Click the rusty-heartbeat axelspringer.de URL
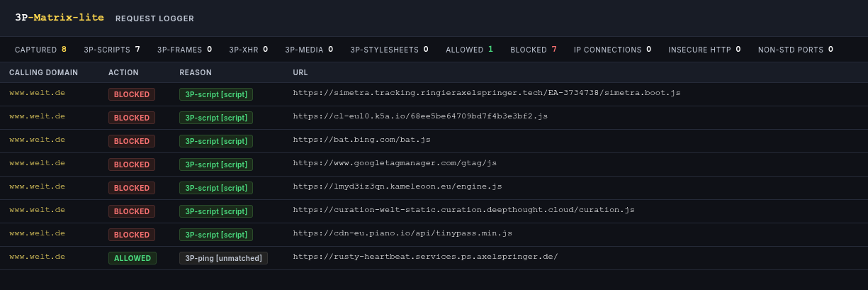The height and width of the screenshot is (290, 868). [x=425, y=257]
